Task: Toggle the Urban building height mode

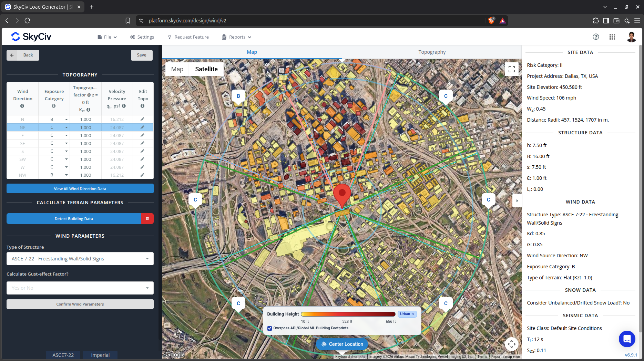Action: [407, 314]
